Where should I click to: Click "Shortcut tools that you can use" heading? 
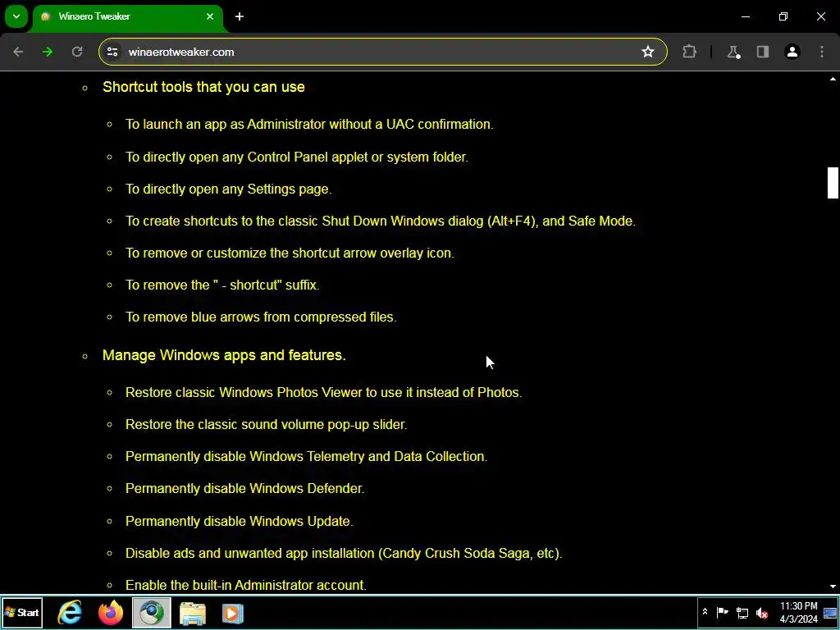click(x=203, y=87)
